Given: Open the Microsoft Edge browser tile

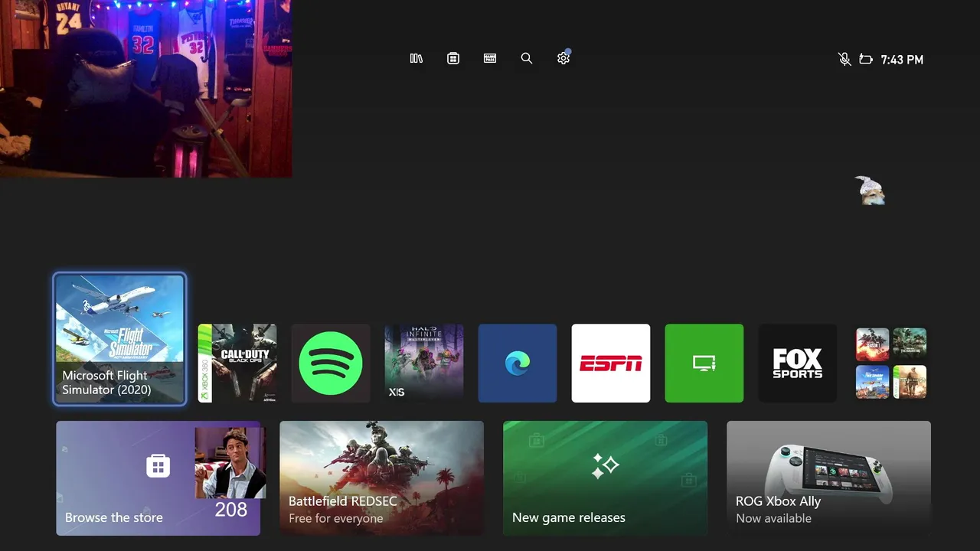Looking at the screenshot, I should click(518, 363).
